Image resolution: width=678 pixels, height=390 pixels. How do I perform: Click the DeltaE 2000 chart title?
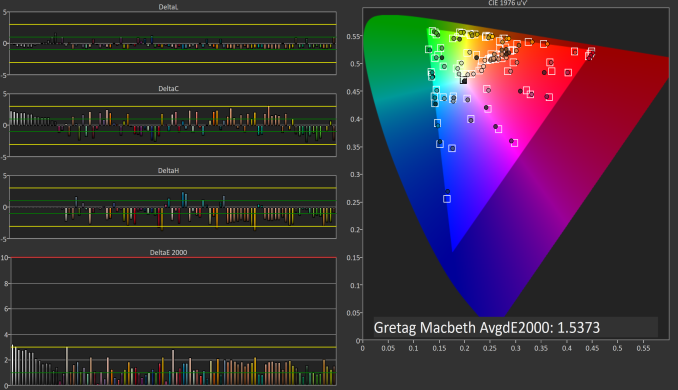click(168, 252)
